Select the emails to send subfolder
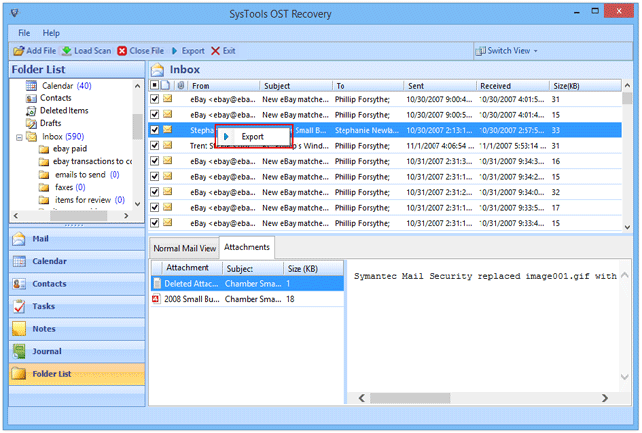 (79, 175)
